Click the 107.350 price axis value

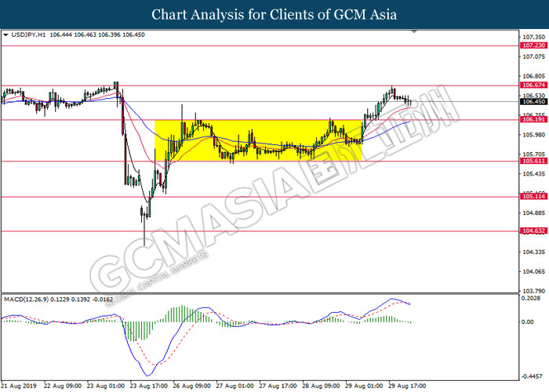tap(533, 37)
